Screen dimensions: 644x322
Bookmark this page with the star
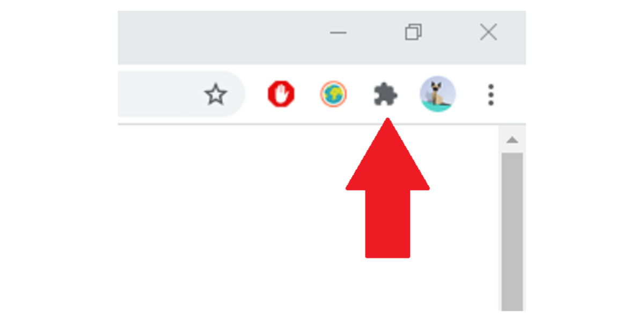click(216, 95)
